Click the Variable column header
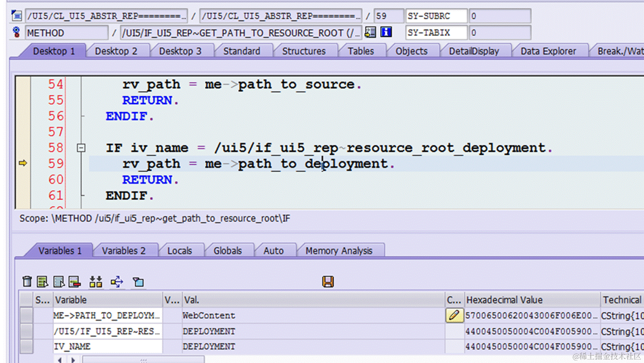 (107, 300)
